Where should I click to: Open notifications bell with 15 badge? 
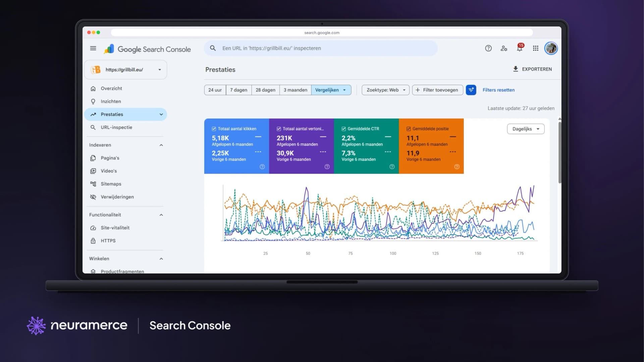tap(520, 48)
